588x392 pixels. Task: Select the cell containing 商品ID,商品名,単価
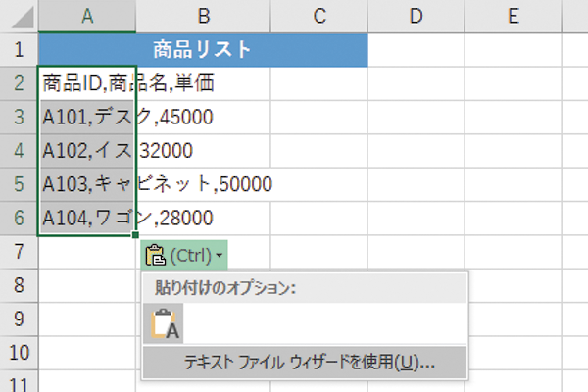[x=87, y=83]
